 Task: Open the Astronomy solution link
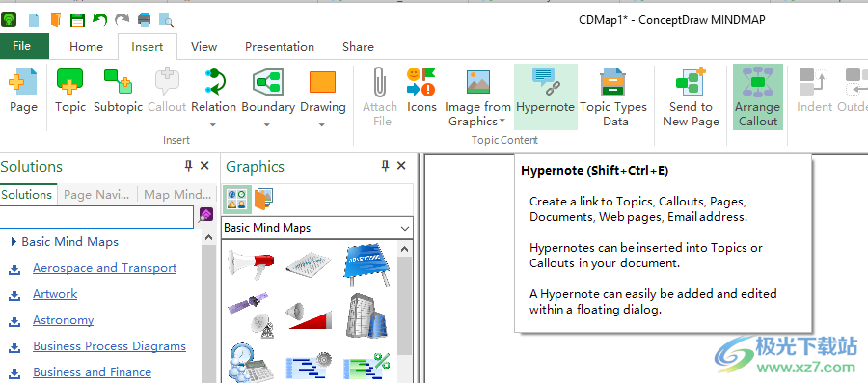point(63,320)
